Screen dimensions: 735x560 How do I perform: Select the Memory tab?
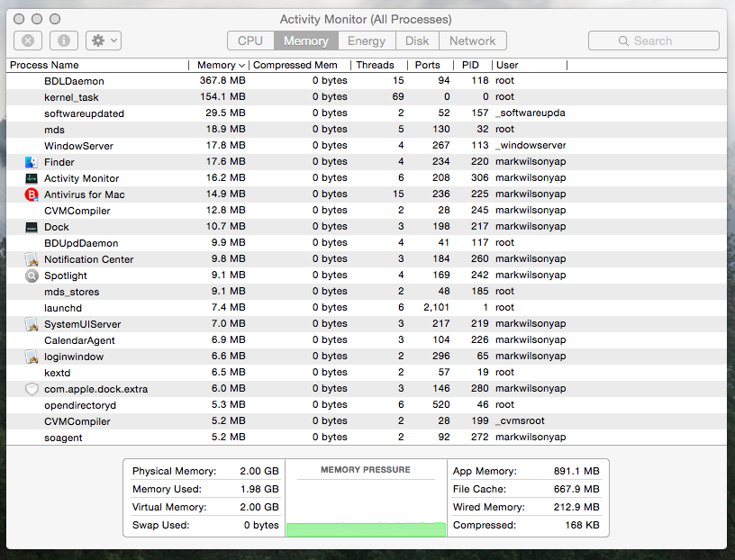tap(305, 41)
